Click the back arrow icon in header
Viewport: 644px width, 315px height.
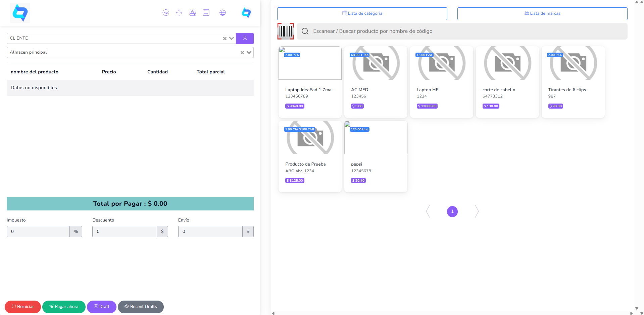[166, 13]
